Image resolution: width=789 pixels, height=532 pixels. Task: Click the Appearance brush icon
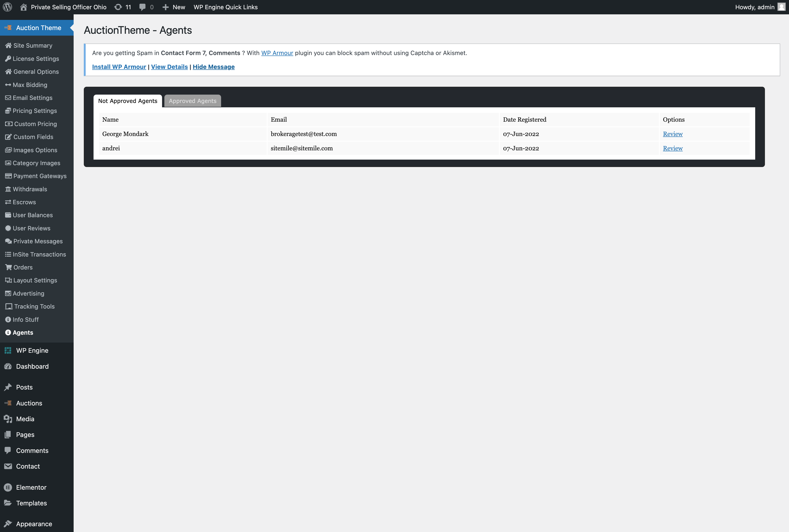click(8, 523)
